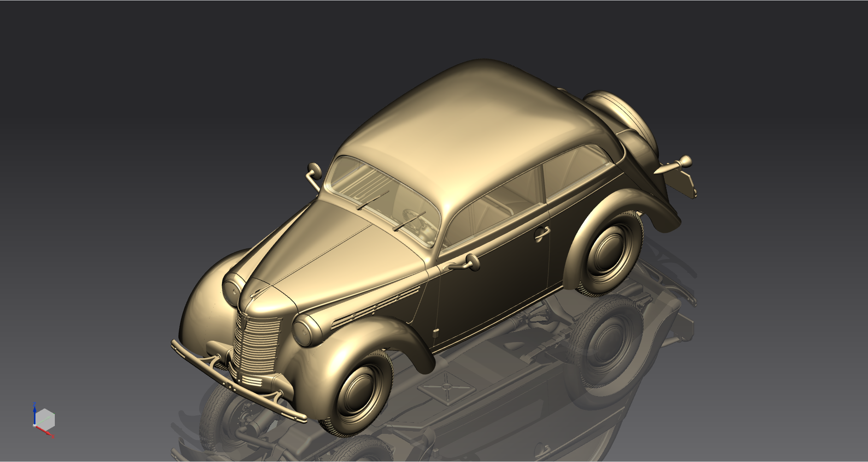Click the gray orientation cube
This screenshot has height=462, width=868.
(x=45, y=419)
